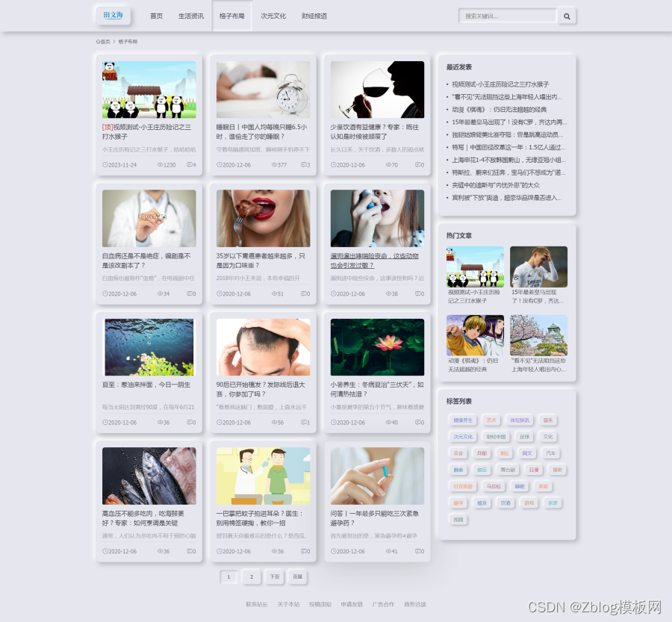This screenshot has width=672, height=622.
Task: Click the comment icon on the 问答 紧急避孕药 card
Action: [418, 551]
